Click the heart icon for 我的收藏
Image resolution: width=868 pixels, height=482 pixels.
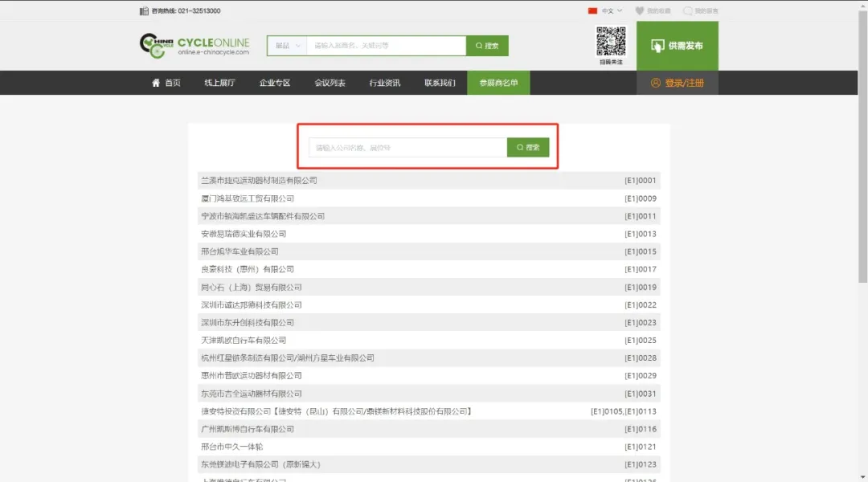[639, 10]
